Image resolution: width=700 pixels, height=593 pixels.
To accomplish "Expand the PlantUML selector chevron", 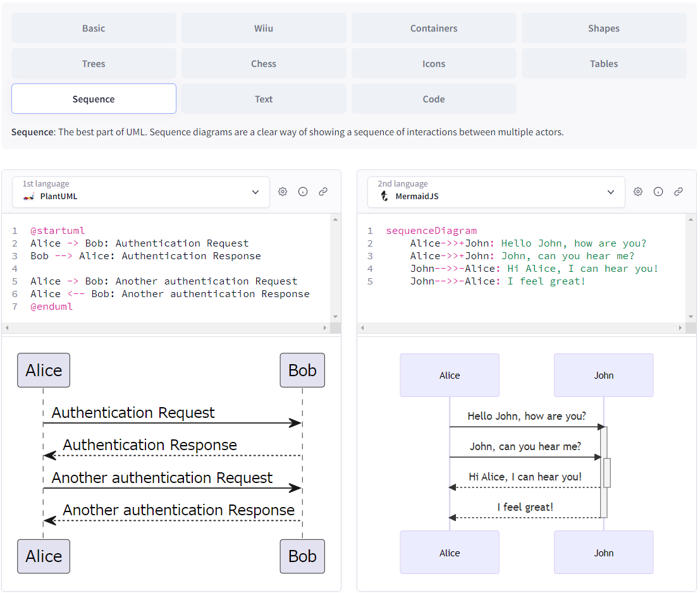I will [255, 192].
